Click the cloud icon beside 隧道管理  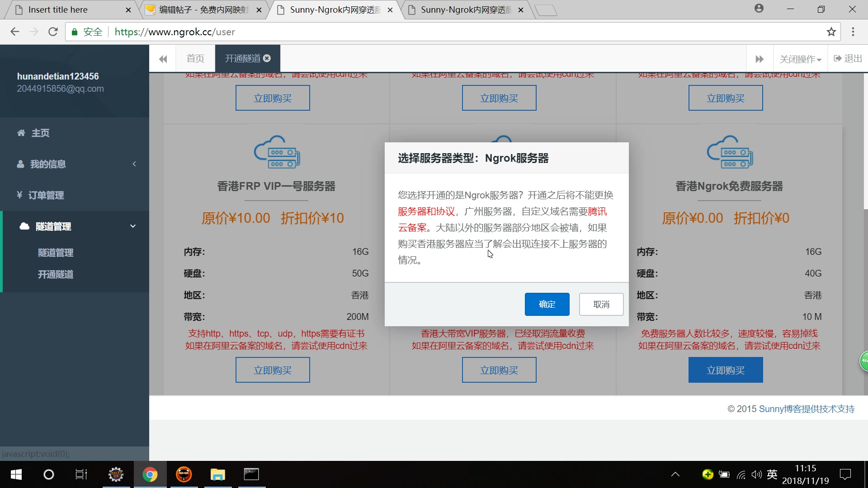pos(24,226)
